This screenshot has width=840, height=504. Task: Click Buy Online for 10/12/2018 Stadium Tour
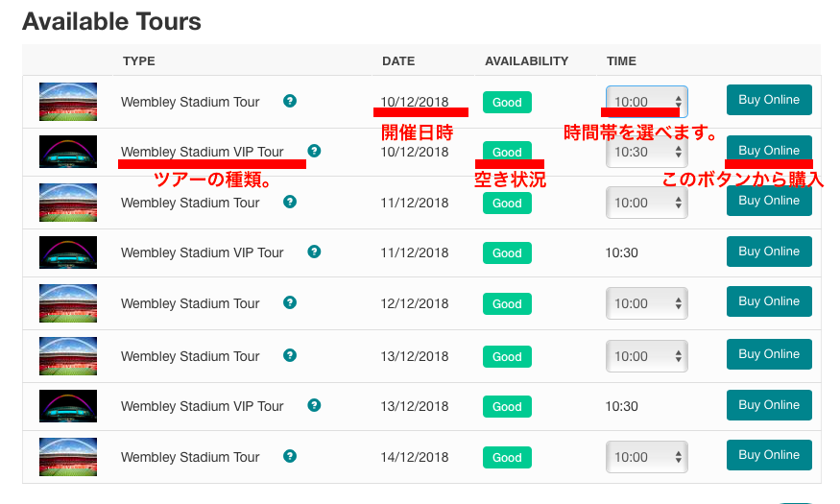coord(769,100)
